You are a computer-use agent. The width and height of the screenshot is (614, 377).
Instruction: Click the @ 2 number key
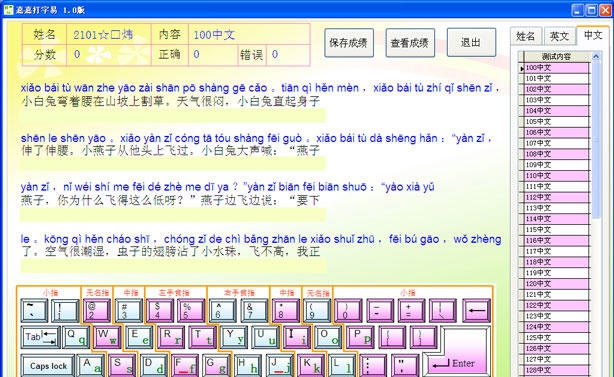(x=97, y=311)
